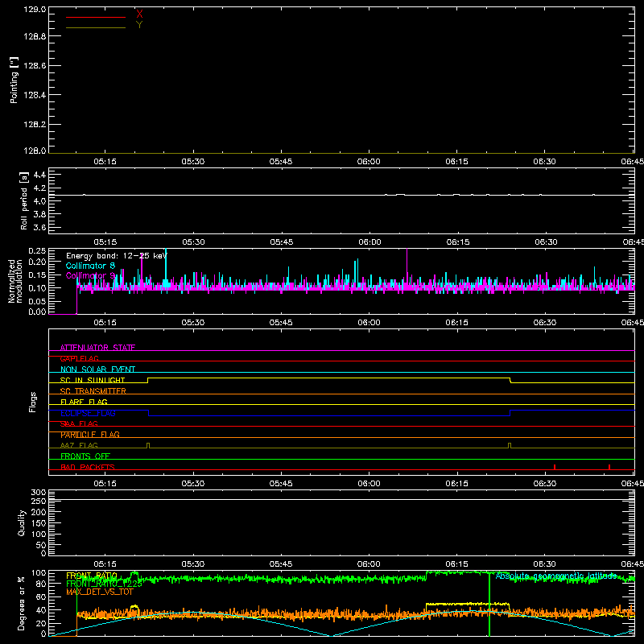Select the Y legend label
644x644 pixels.
(x=139, y=25)
